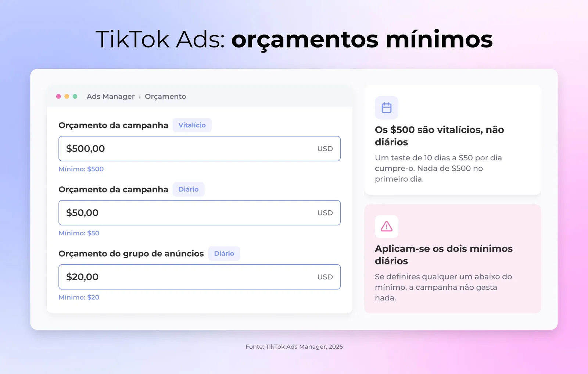
Task: Click the title 'TikTok Ads: orçamentos mínimos'
Action: click(294, 39)
